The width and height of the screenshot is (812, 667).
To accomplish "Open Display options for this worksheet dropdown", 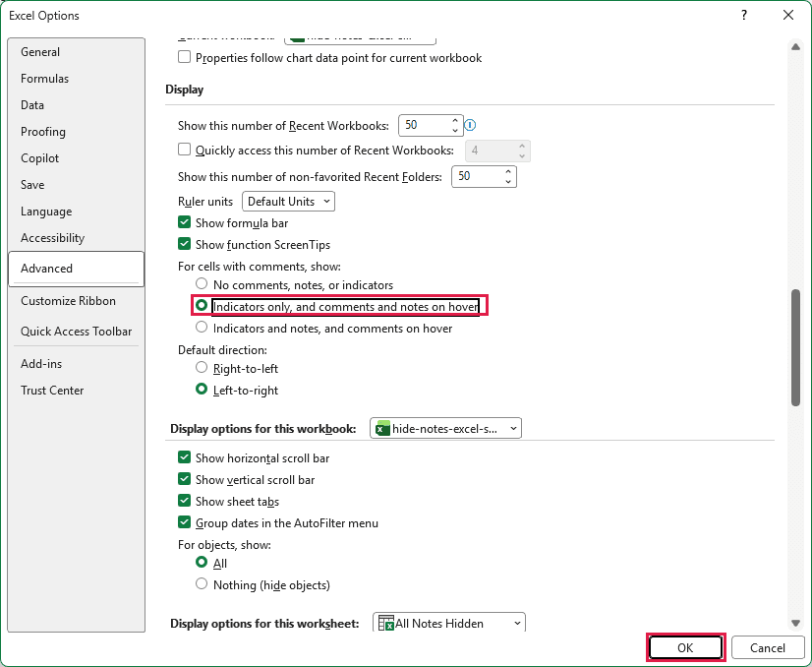I will [x=449, y=623].
